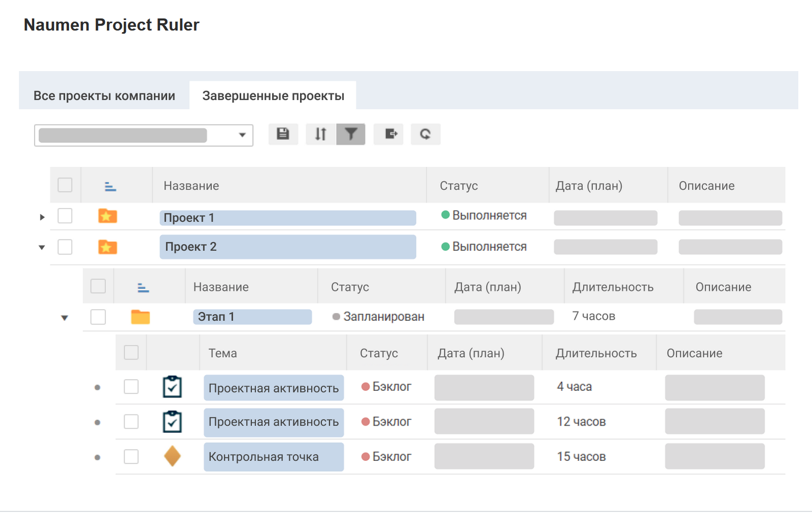Collapse the Проект 2 row
The height and width of the screenshot is (513, 812).
(42, 247)
